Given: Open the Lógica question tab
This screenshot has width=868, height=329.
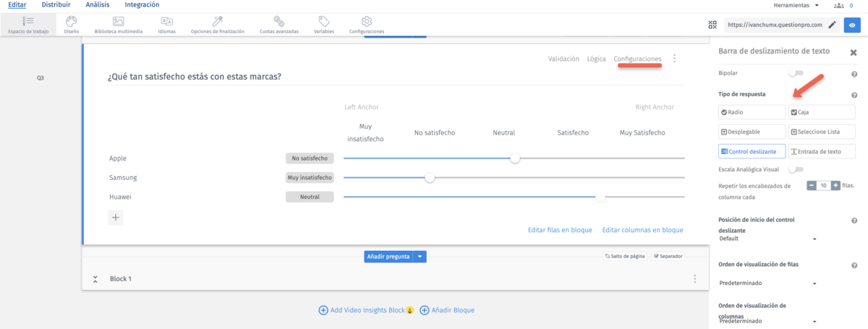Looking at the screenshot, I should tap(596, 59).
